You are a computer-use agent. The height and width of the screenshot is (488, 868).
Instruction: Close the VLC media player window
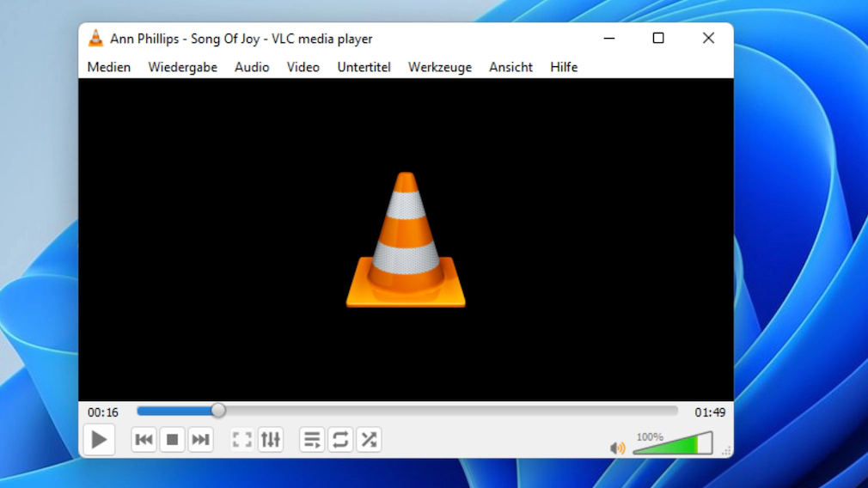click(708, 38)
